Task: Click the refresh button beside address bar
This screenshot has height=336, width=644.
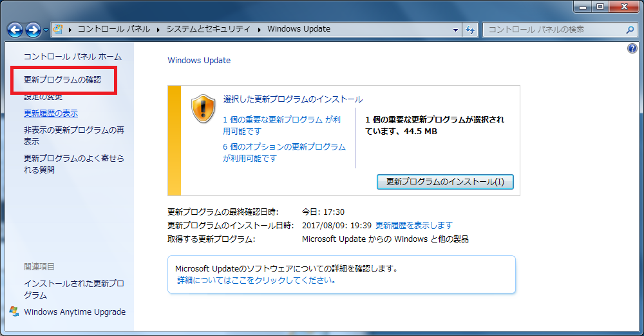Action: pyautogui.click(x=470, y=30)
